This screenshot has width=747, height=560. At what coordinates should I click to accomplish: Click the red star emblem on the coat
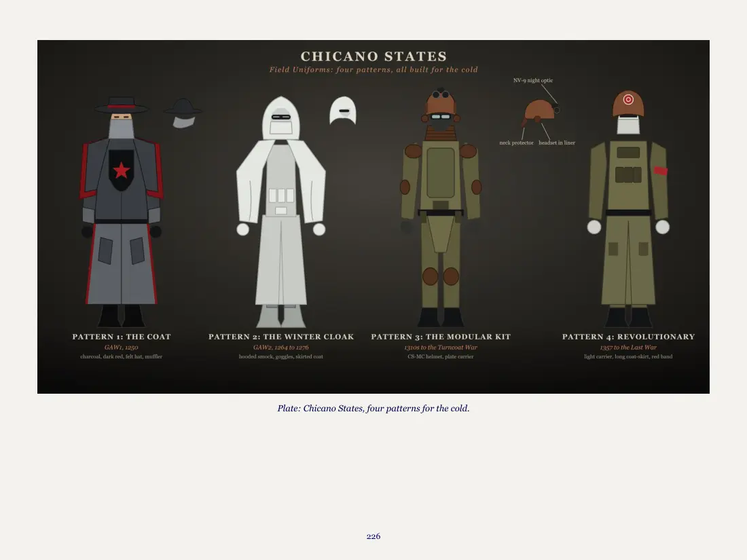point(122,170)
